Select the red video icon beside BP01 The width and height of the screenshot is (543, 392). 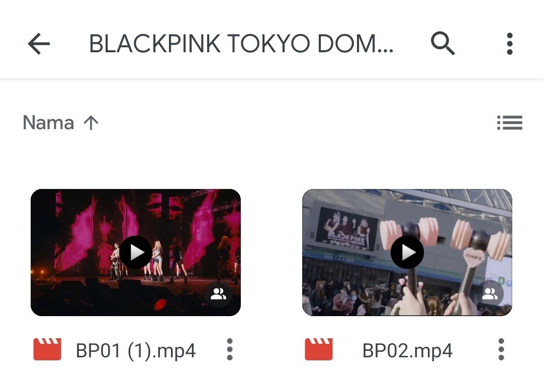pyautogui.click(x=47, y=349)
